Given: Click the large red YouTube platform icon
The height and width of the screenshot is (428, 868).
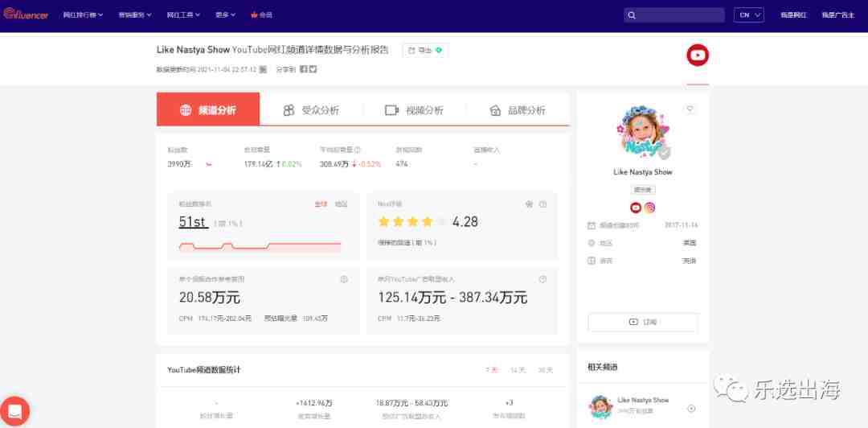Looking at the screenshot, I should [x=698, y=55].
